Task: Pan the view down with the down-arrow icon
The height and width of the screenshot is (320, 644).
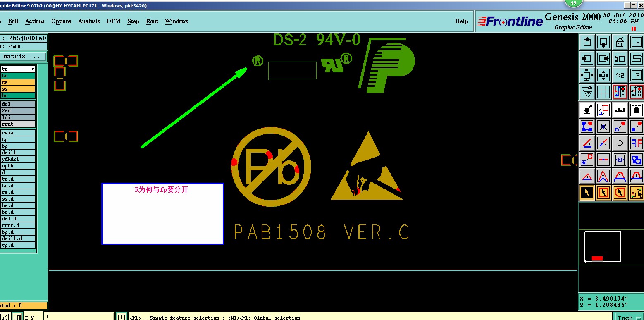Action: pos(603,42)
